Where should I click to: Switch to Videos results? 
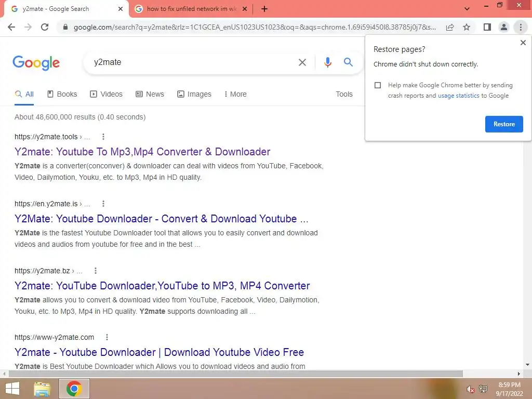click(x=106, y=95)
